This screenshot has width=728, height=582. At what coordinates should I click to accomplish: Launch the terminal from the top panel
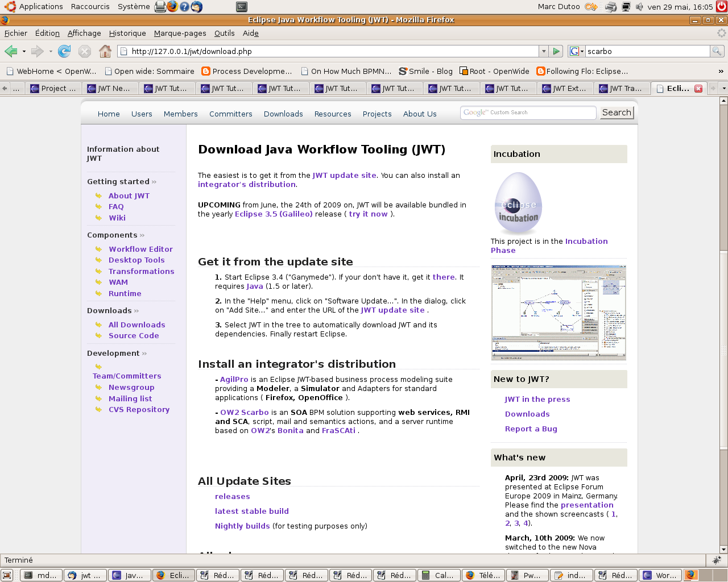(x=242, y=7)
